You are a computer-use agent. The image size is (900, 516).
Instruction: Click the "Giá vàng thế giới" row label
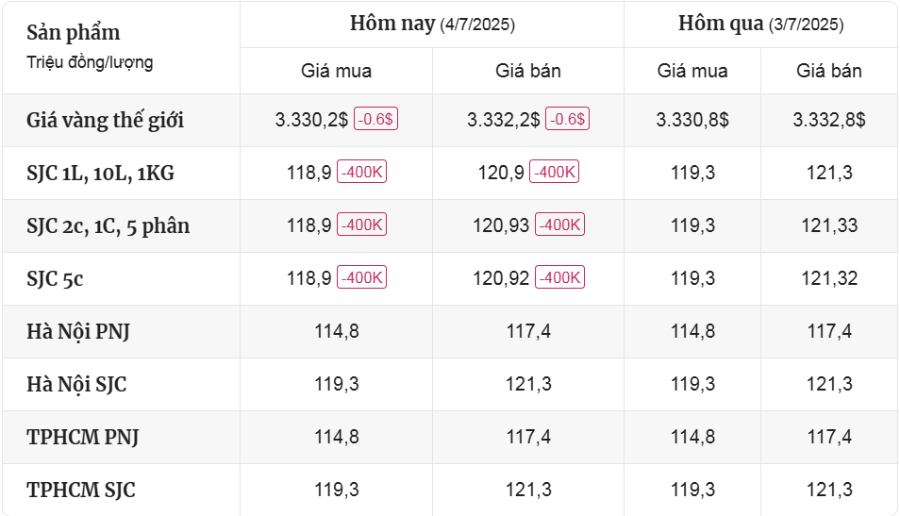click(x=105, y=120)
